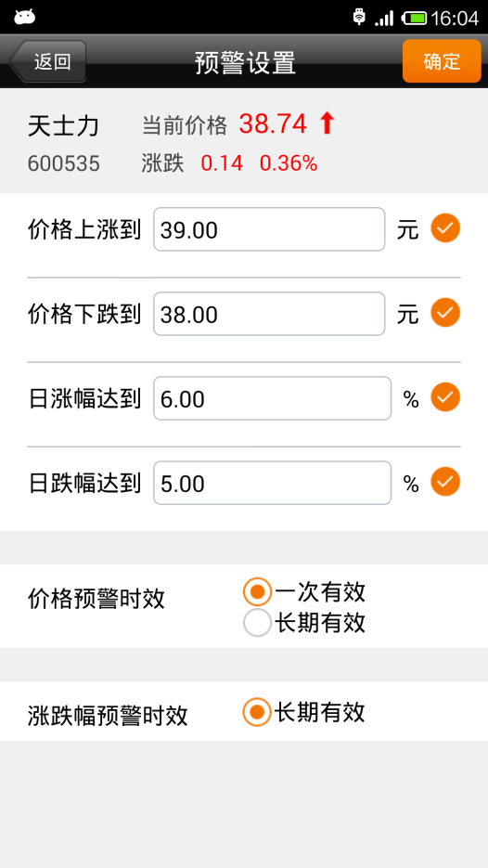Toggle the 价格下跌到 checkmark

(x=445, y=313)
